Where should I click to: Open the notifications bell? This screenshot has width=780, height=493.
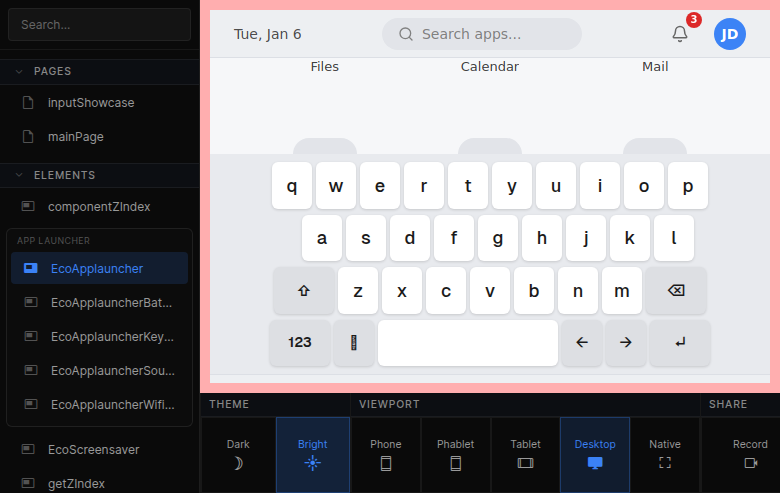(680, 34)
